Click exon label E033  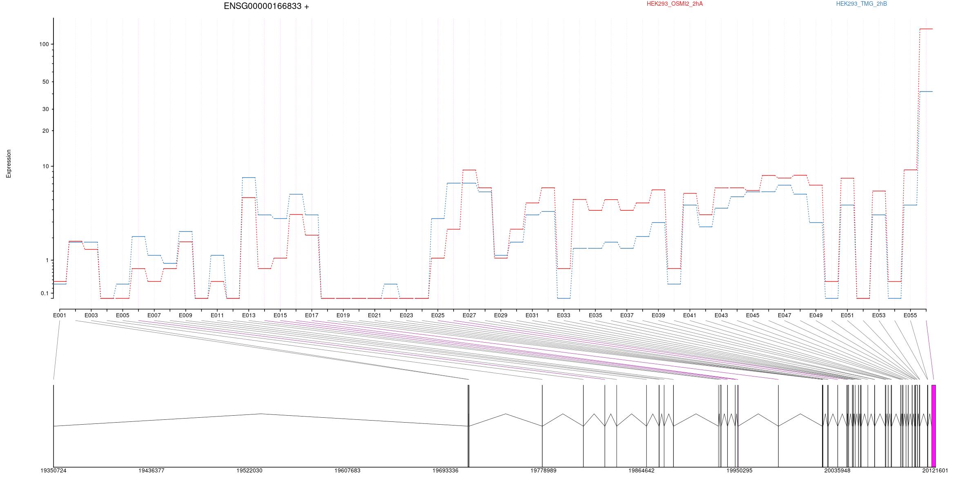click(563, 315)
